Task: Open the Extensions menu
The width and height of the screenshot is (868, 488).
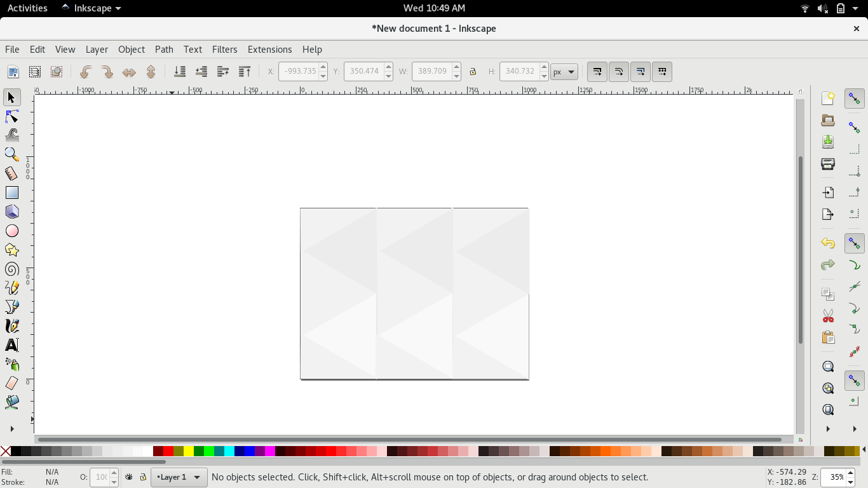Action: 269,49
